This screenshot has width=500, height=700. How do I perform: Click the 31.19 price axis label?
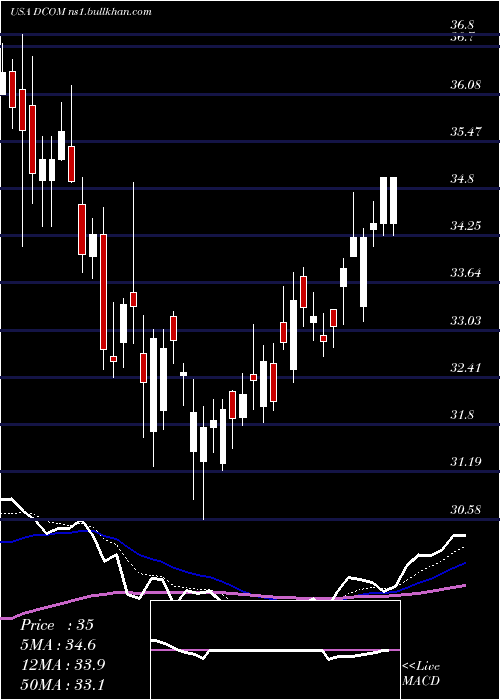(466, 462)
